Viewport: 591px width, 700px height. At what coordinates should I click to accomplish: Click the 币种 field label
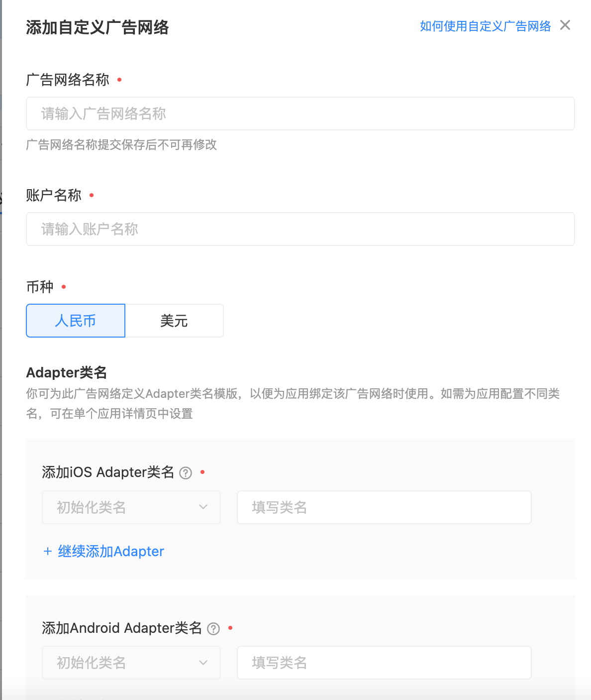click(40, 287)
